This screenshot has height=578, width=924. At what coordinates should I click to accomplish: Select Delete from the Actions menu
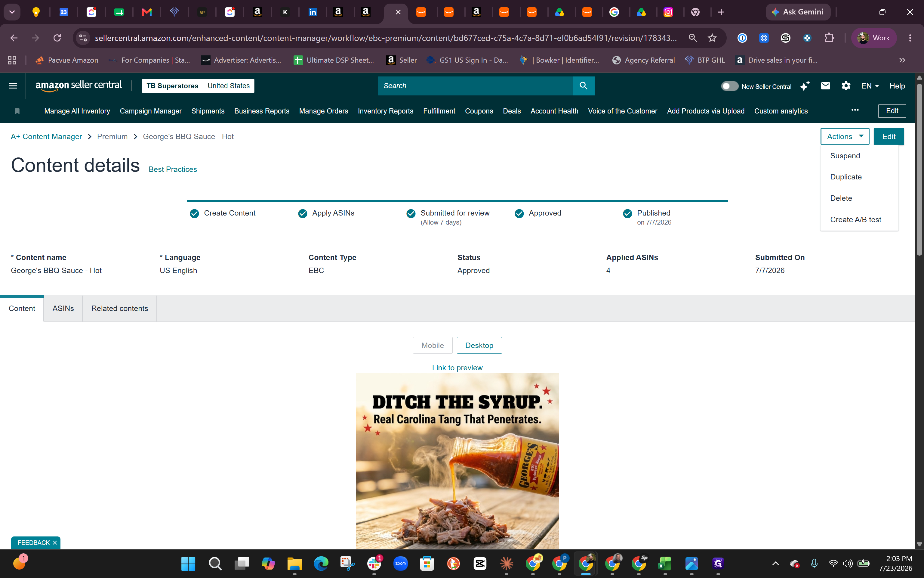[859, 198]
